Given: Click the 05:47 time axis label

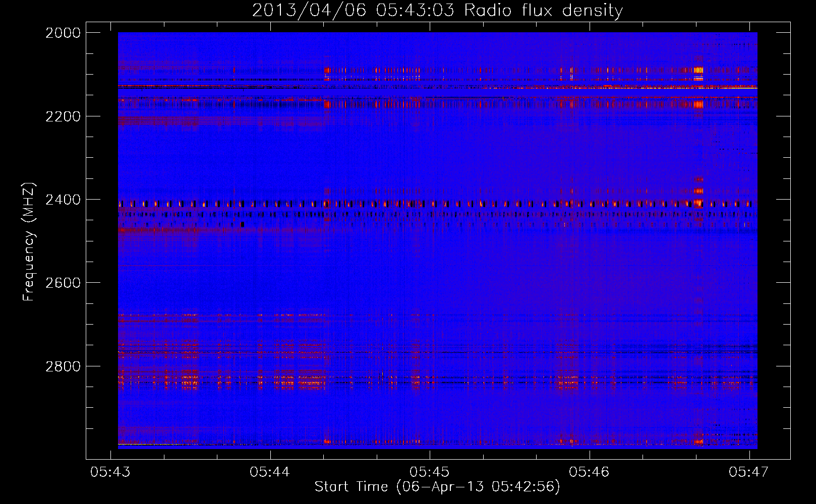Looking at the screenshot, I should pos(749,472).
